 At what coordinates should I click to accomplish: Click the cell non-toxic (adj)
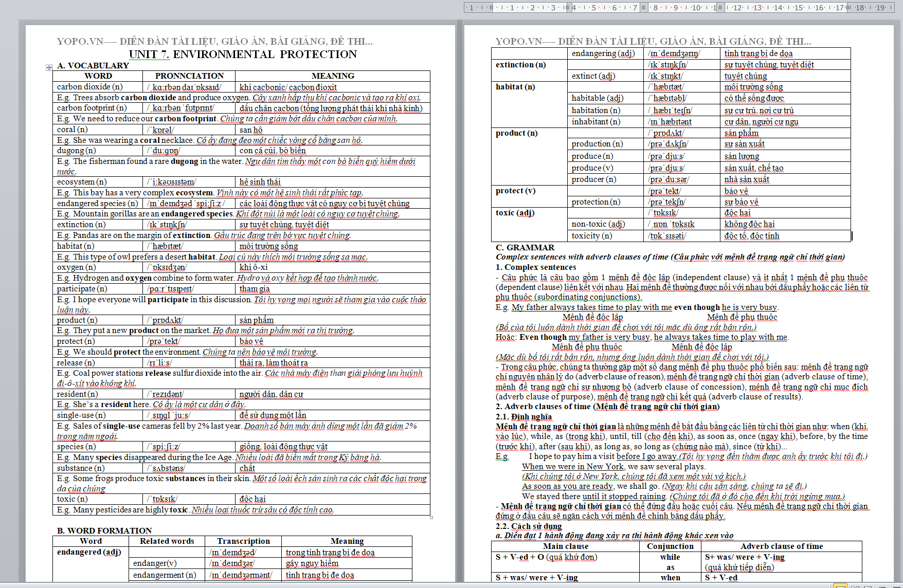pos(605,224)
